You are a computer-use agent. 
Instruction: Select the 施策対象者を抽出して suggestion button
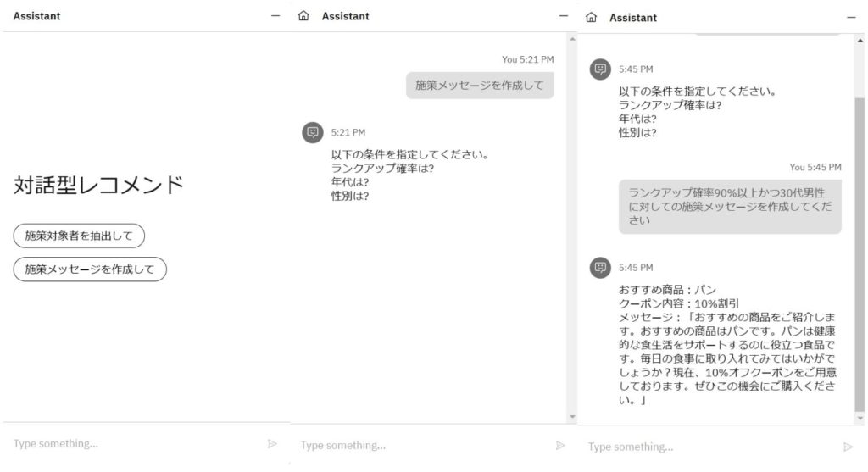point(79,236)
